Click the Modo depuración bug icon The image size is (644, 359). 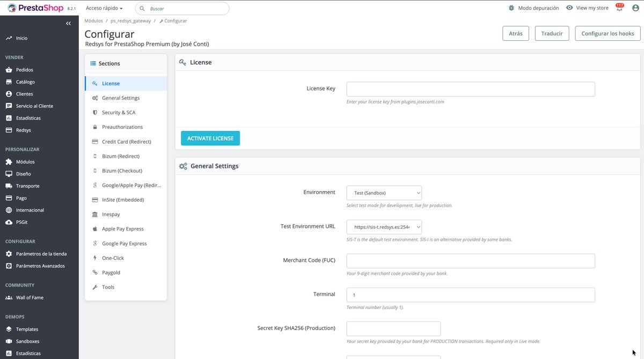coord(511,8)
